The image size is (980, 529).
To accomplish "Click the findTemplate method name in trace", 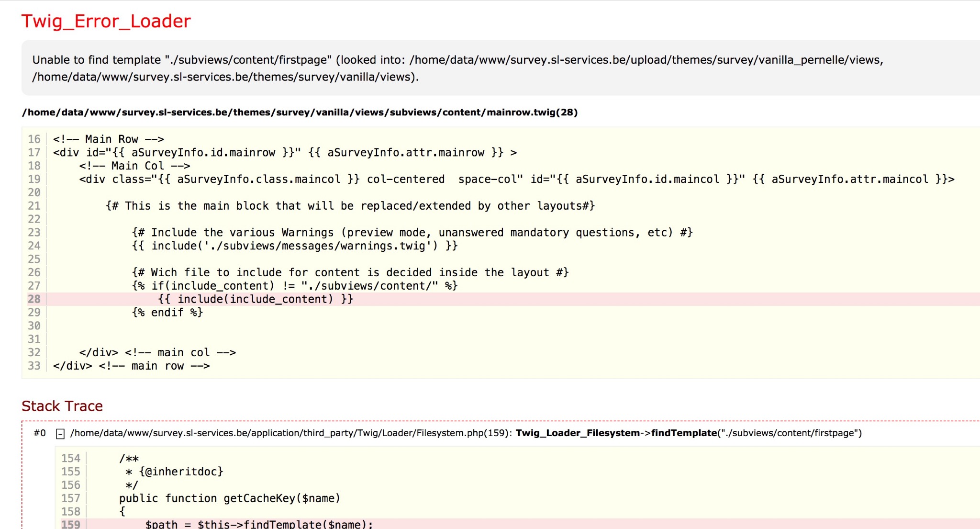I will [684, 433].
